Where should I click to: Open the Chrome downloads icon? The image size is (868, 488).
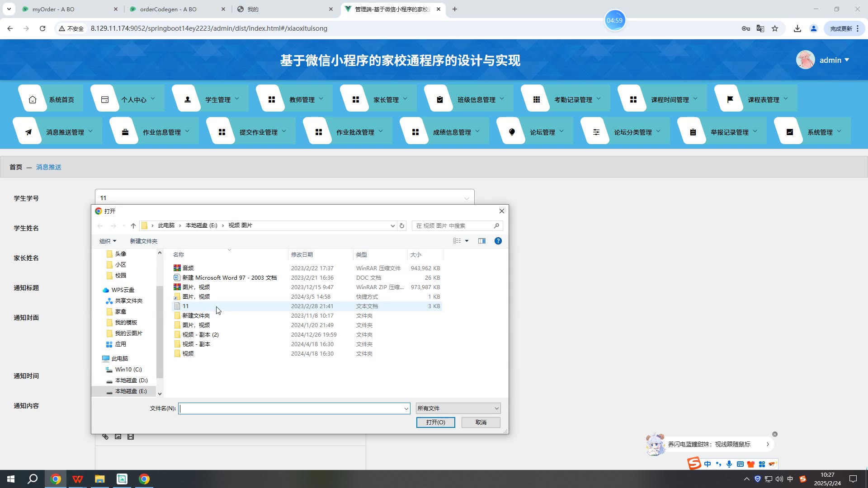tap(797, 28)
